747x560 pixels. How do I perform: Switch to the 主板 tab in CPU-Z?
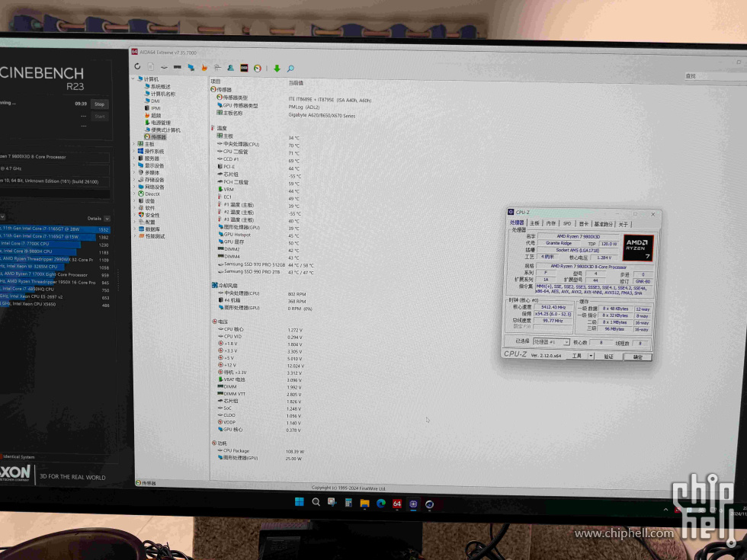[535, 222]
